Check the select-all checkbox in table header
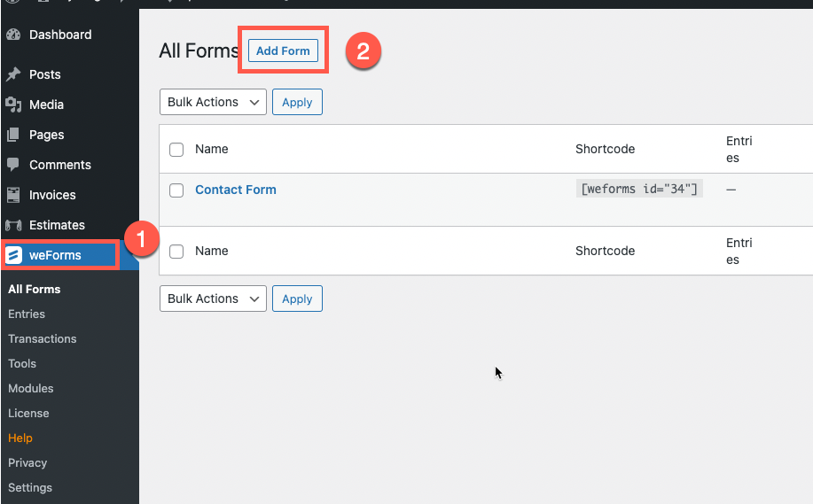The image size is (813, 504). click(x=176, y=150)
